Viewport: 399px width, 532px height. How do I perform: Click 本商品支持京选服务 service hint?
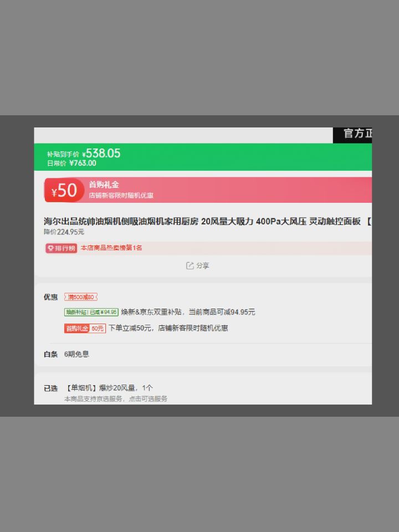pyautogui.click(x=116, y=399)
